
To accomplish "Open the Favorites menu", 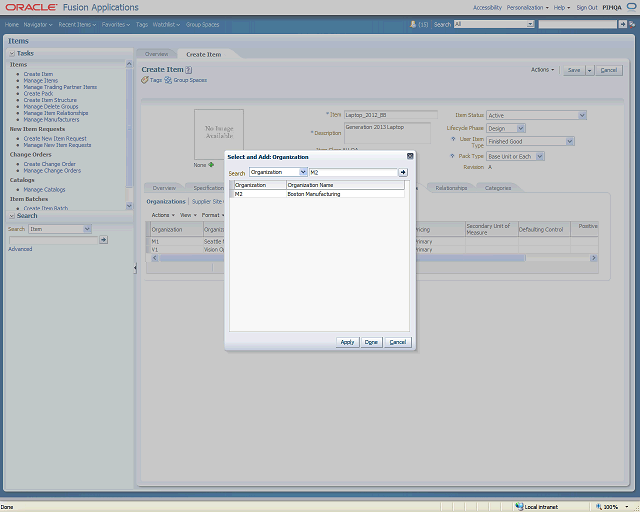I will pyautogui.click(x=116, y=24).
